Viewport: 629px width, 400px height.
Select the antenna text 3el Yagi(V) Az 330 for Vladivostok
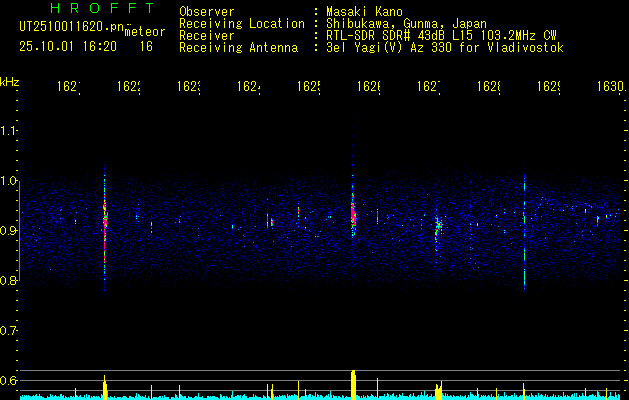pos(445,48)
